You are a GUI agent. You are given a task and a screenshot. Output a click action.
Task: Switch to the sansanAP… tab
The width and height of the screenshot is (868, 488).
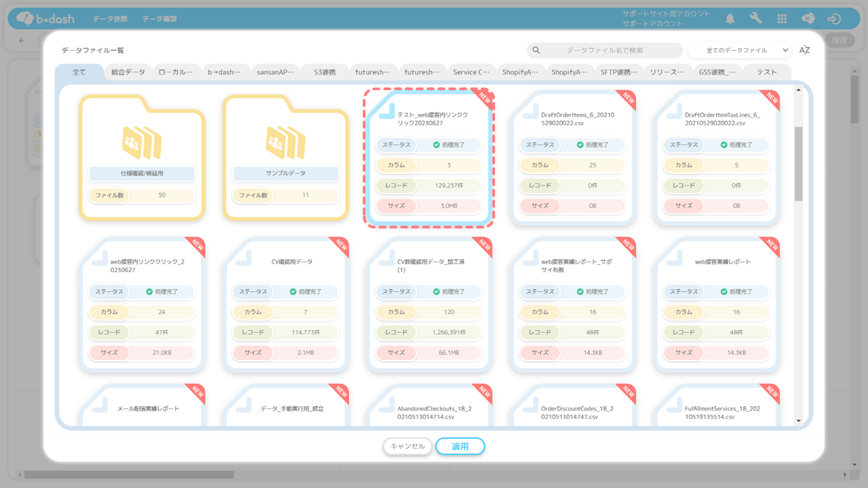click(x=275, y=72)
